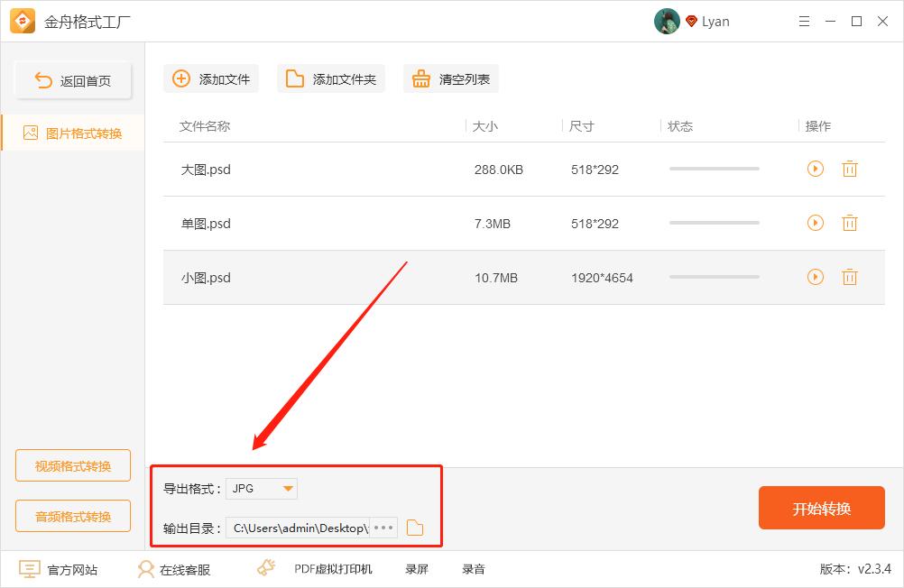Click the ... button to browse output directory
The width and height of the screenshot is (904, 588).
point(382,528)
